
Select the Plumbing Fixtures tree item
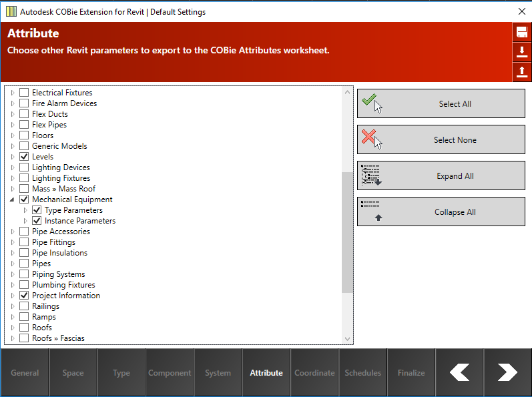tap(63, 285)
